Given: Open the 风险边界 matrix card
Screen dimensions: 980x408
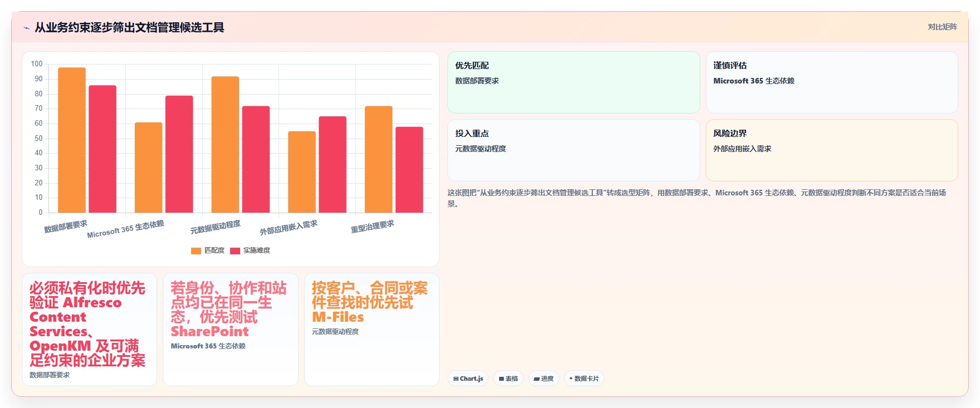Looking at the screenshot, I should point(832,150).
